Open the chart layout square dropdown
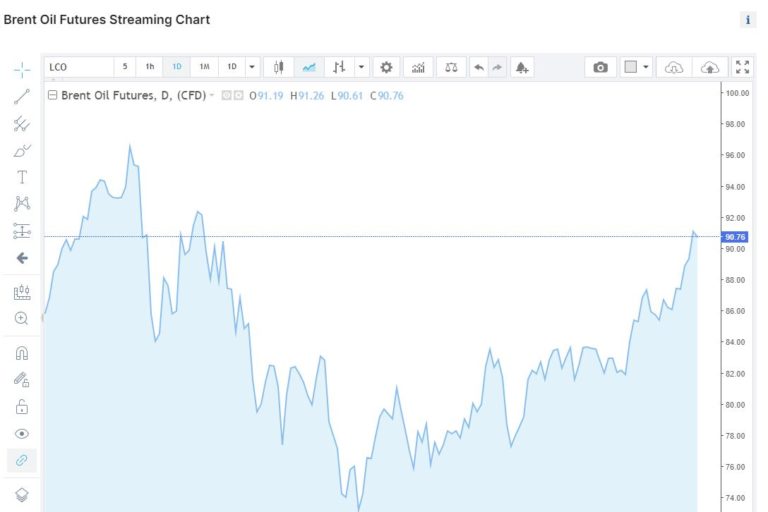The image size is (768, 512). point(636,67)
